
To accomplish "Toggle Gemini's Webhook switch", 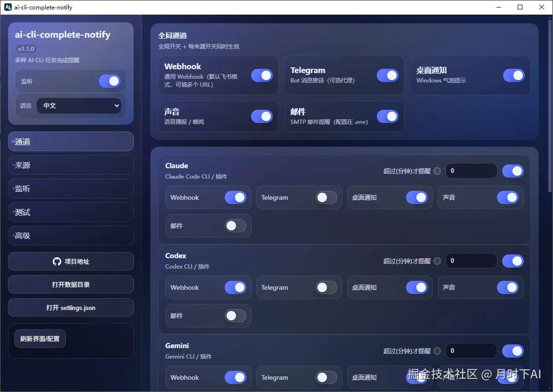I will [235, 377].
